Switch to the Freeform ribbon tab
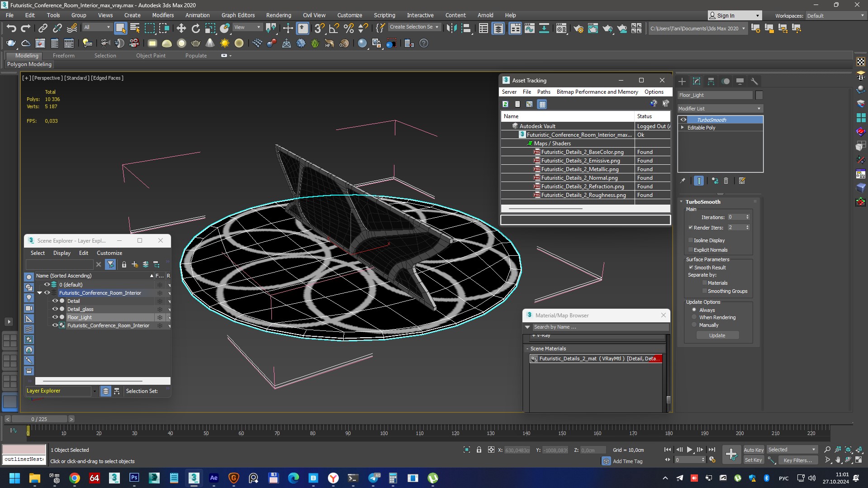This screenshot has height=488, width=868. click(63, 56)
